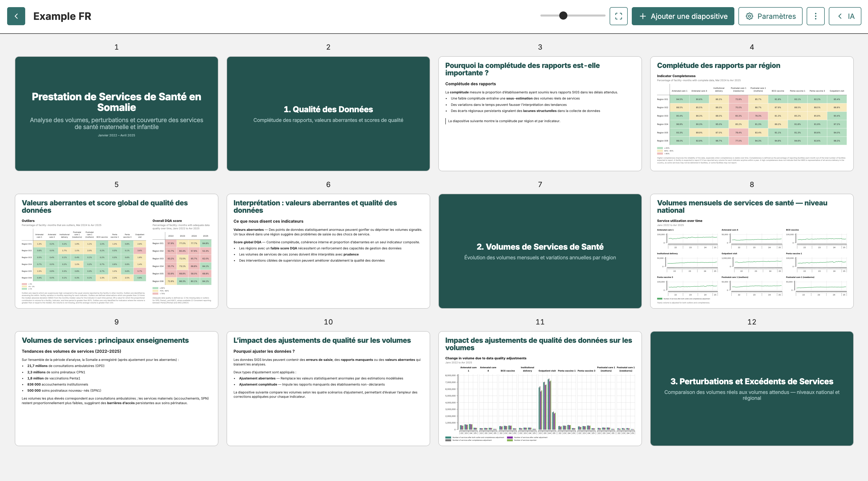This screenshot has width=868, height=481.
Task: Click the gear icon in Paramètres
Action: (749, 16)
